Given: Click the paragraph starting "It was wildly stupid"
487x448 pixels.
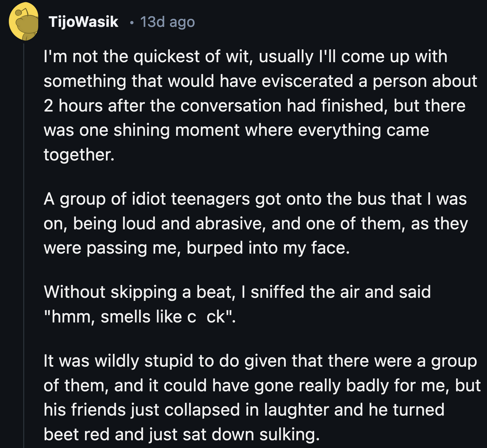Looking at the screenshot, I should coord(262,397).
